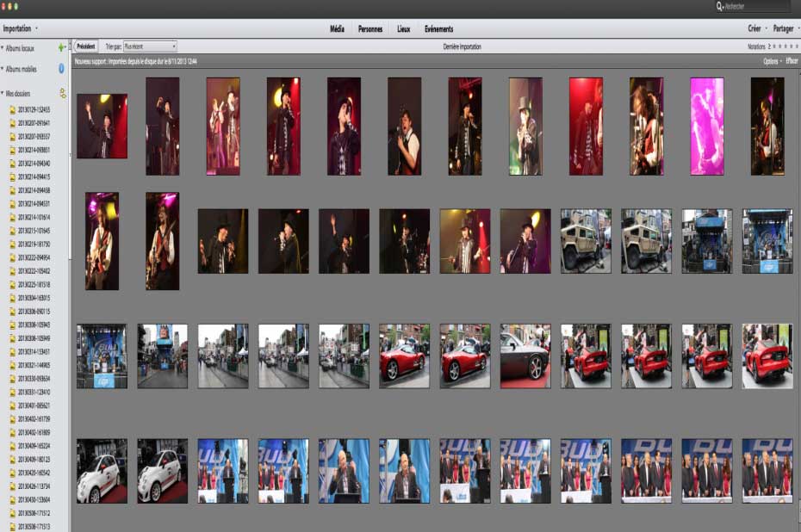Add a new local album with green plus

(x=61, y=47)
